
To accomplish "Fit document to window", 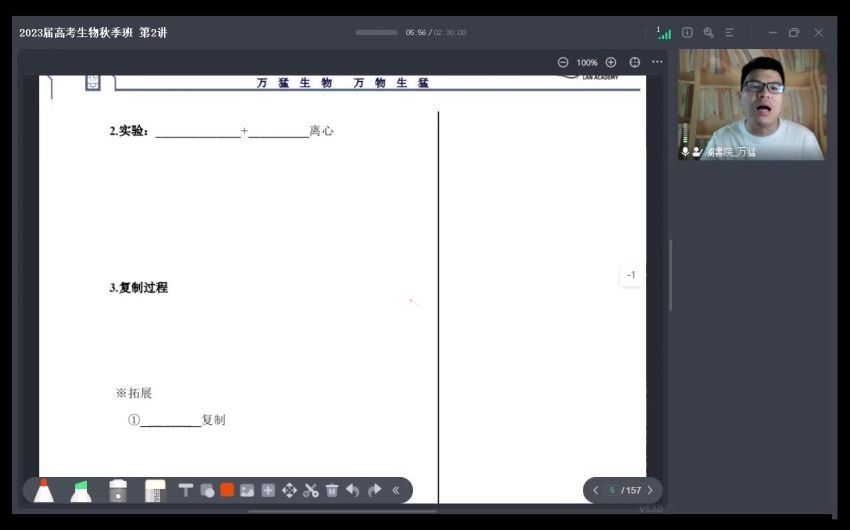I will tap(635, 62).
